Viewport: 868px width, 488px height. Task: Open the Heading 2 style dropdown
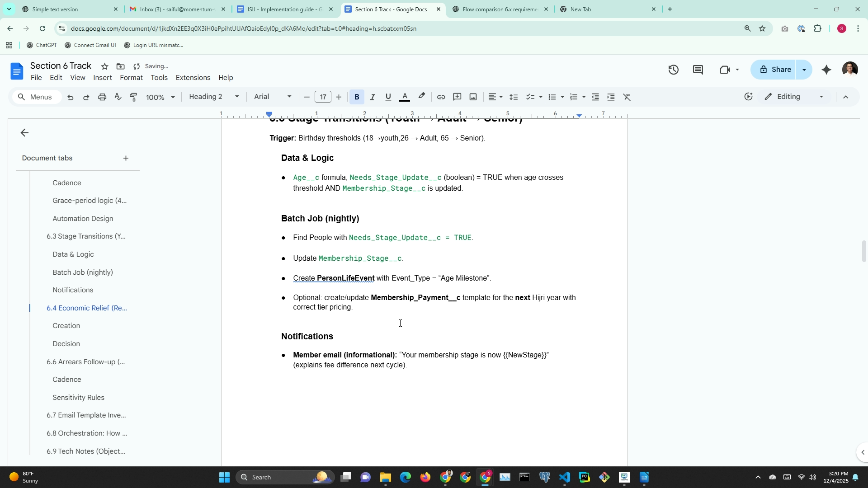click(x=214, y=97)
